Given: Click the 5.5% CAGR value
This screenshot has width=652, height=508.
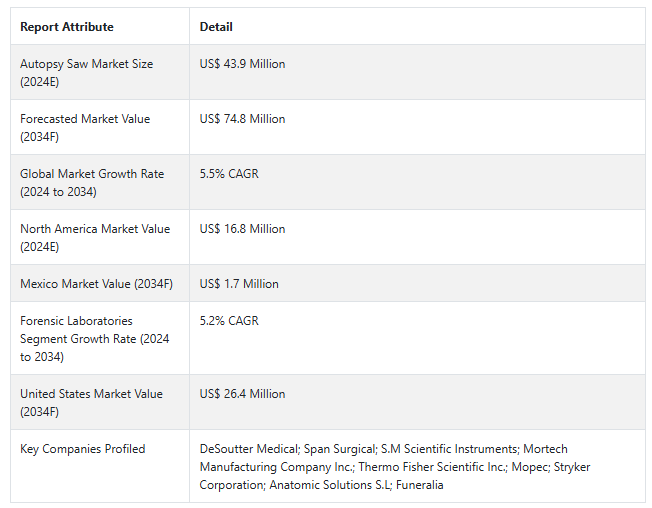Looking at the screenshot, I should point(229,174).
